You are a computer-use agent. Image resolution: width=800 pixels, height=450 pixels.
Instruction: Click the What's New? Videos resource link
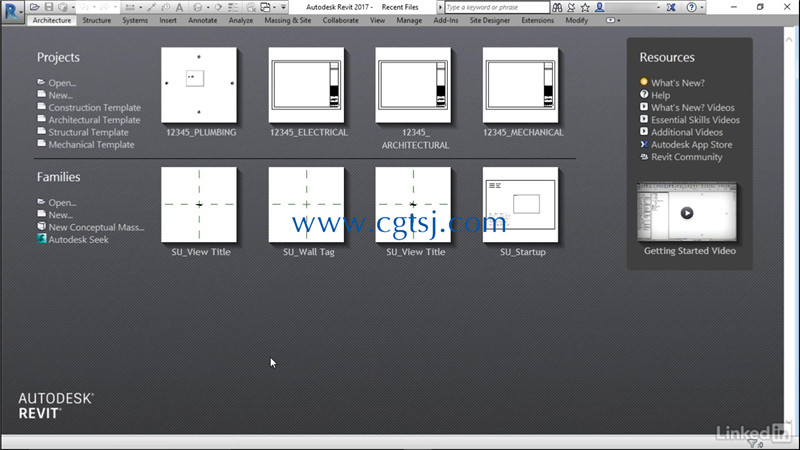pyautogui.click(x=692, y=108)
